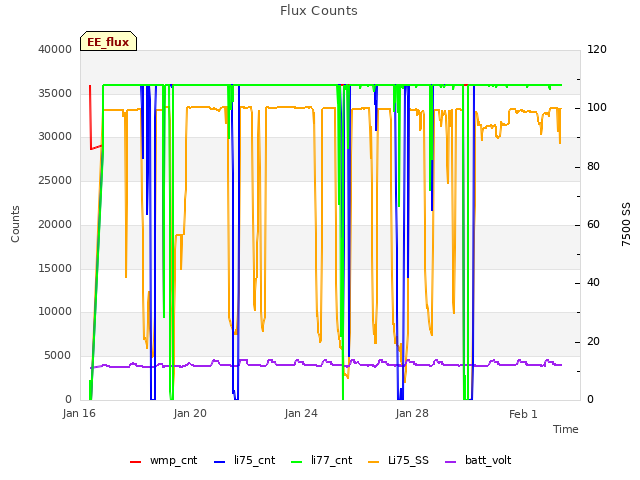Click the Jan 28 x-axis tick label
The image size is (640, 480).
(412, 413)
